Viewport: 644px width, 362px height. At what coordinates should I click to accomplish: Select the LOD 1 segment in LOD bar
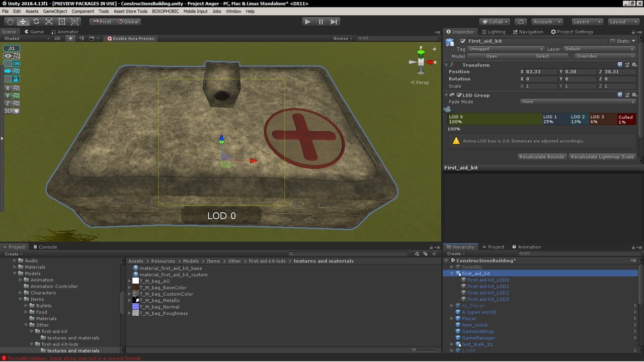(555, 119)
